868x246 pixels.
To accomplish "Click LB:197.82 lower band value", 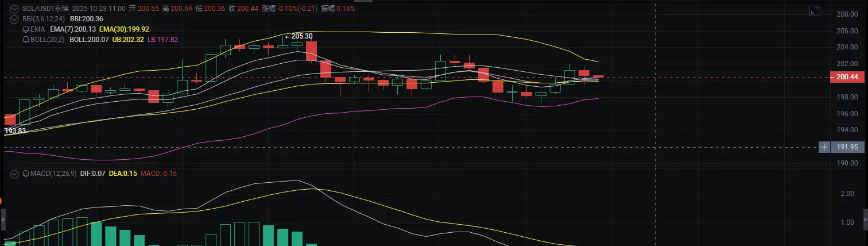I will point(163,40).
